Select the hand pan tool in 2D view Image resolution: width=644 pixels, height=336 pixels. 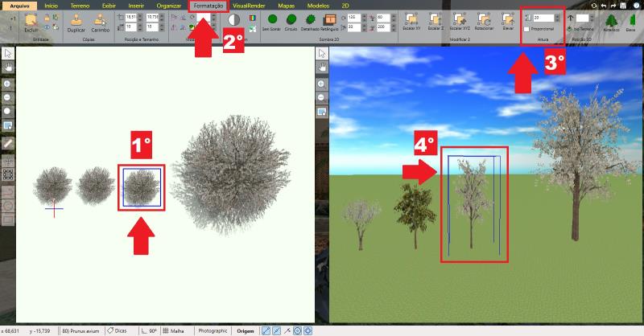tap(7, 68)
